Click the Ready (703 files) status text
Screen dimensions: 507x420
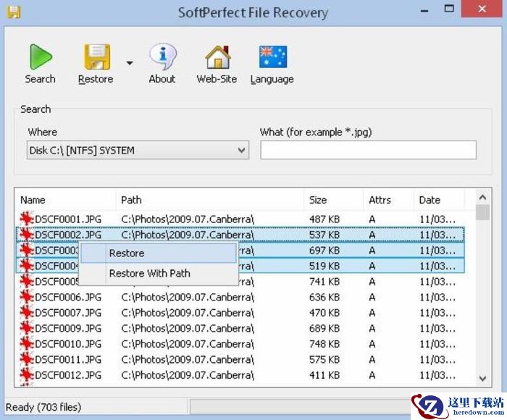click(43, 407)
